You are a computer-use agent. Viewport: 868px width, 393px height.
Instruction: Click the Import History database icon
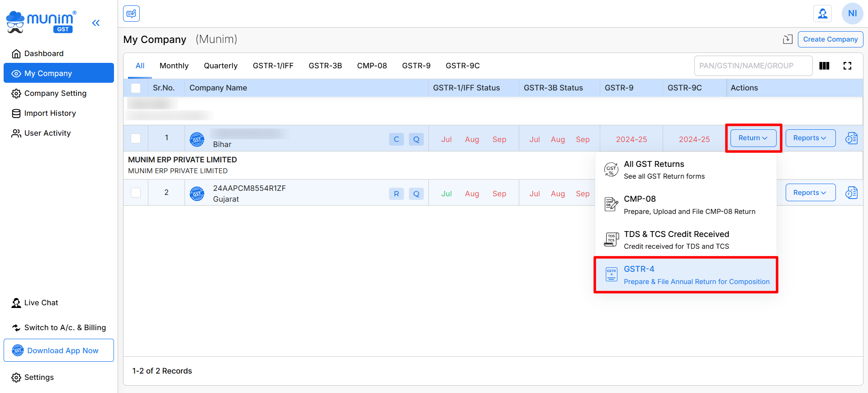pyautogui.click(x=16, y=114)
